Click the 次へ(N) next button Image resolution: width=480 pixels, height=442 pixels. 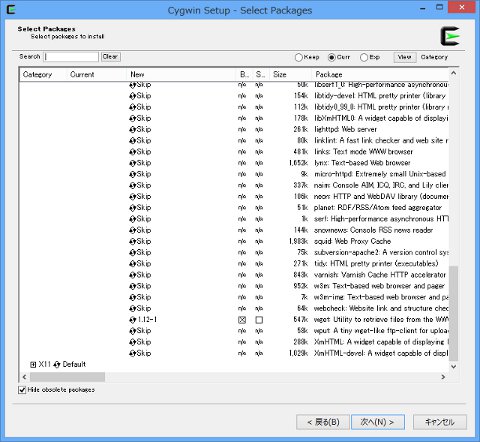378,422
